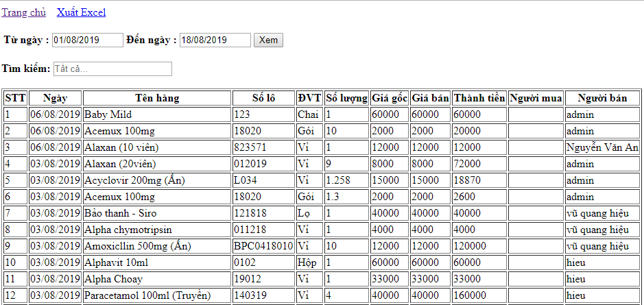Click the Chai unit cell
644x305 pixels.
click(310, 114)
